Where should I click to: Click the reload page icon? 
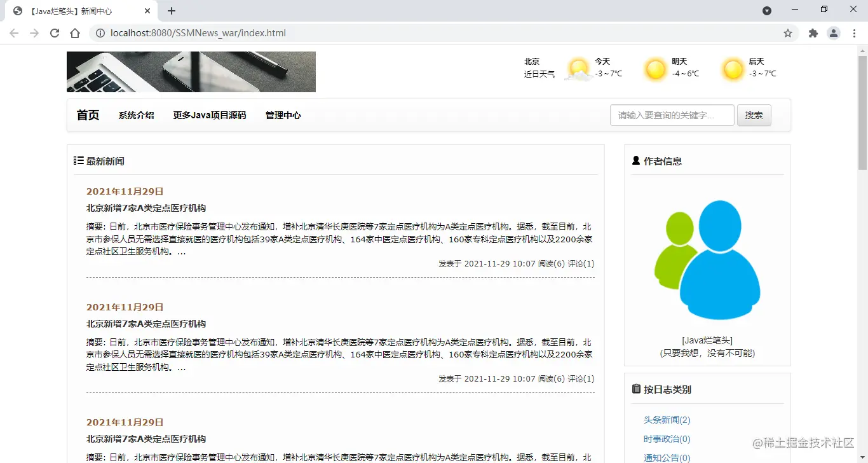55,33
